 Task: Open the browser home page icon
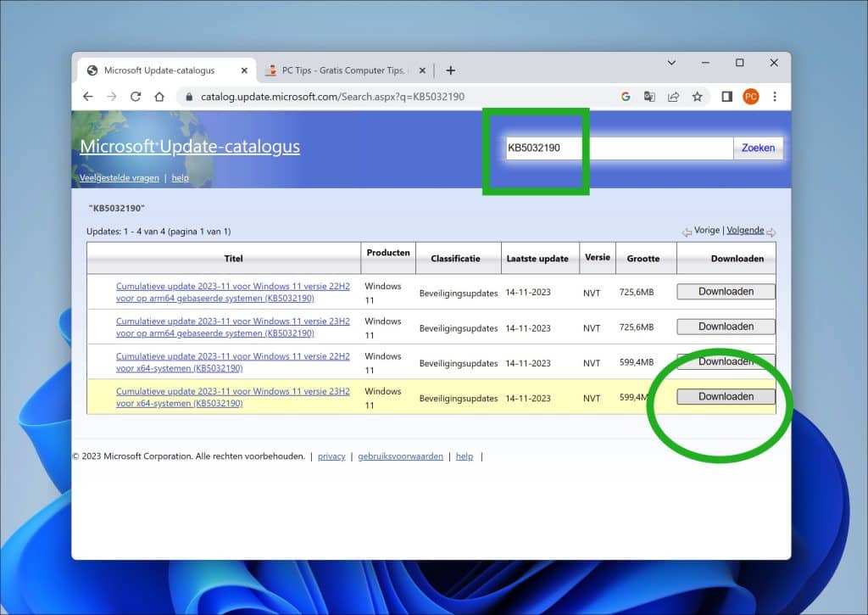click(x=159, y=97)
